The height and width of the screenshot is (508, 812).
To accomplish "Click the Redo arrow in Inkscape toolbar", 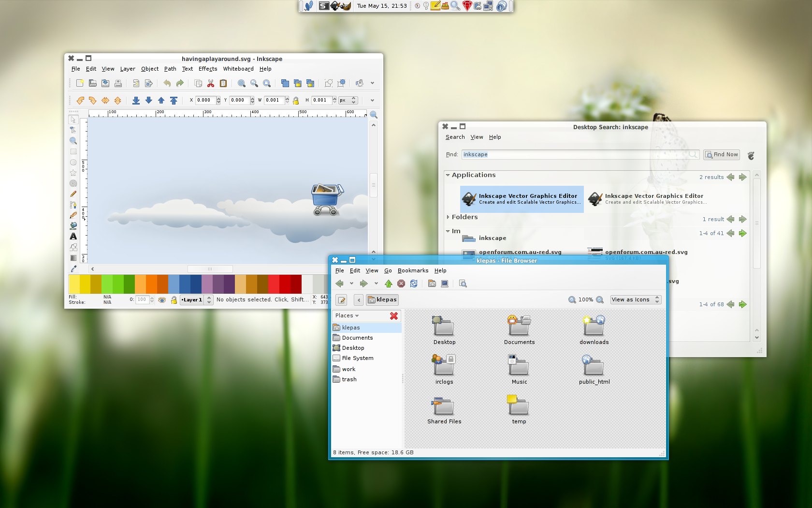I will pos(180,83).
